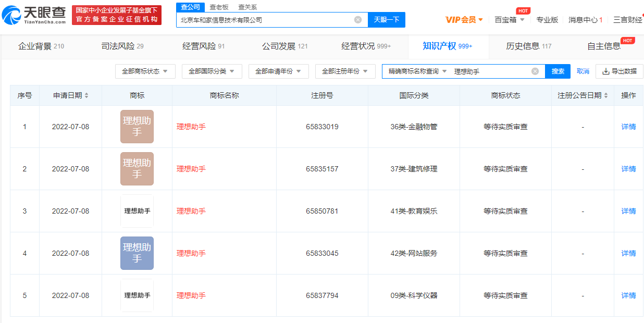Sort by 申请日期 column arrows
This screenshot has height=323, width=644.
tap(86, 95)
